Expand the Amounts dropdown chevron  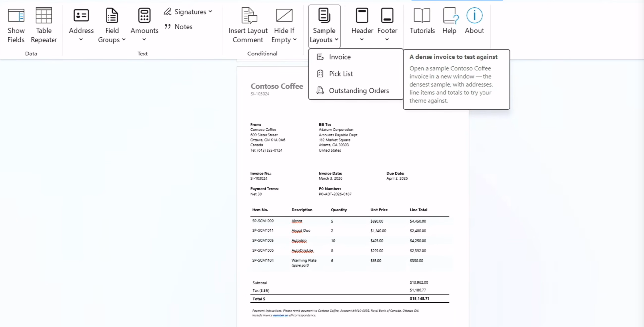pyautogui.click(x=144, y=40)
